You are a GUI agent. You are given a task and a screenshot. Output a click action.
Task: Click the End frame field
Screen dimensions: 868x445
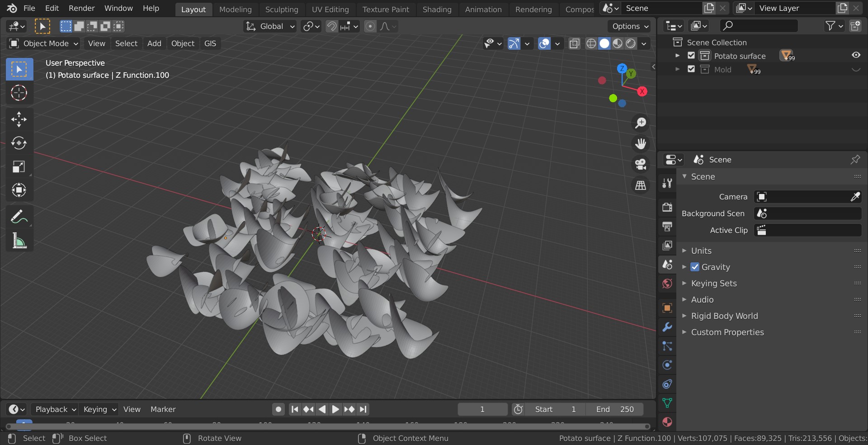(614, 409)
